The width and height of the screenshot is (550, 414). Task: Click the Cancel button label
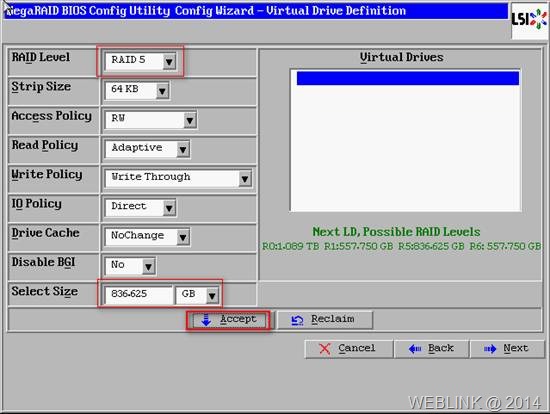coord(357,348)
